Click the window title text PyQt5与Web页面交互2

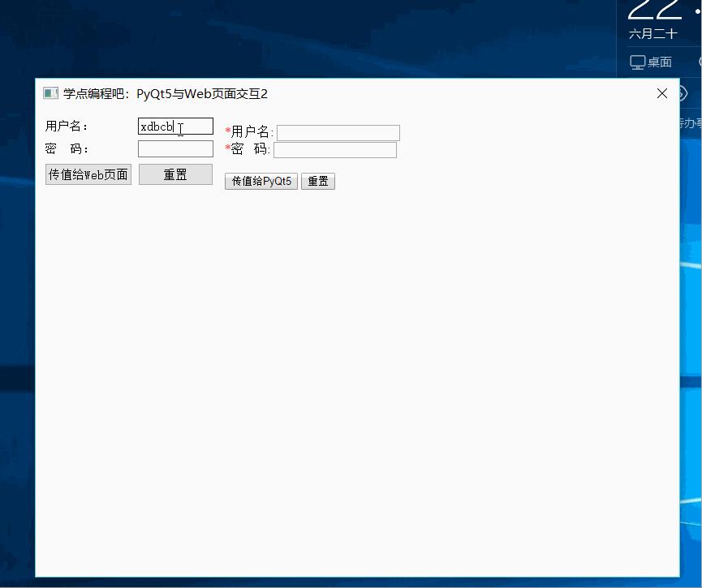point(203,94)
